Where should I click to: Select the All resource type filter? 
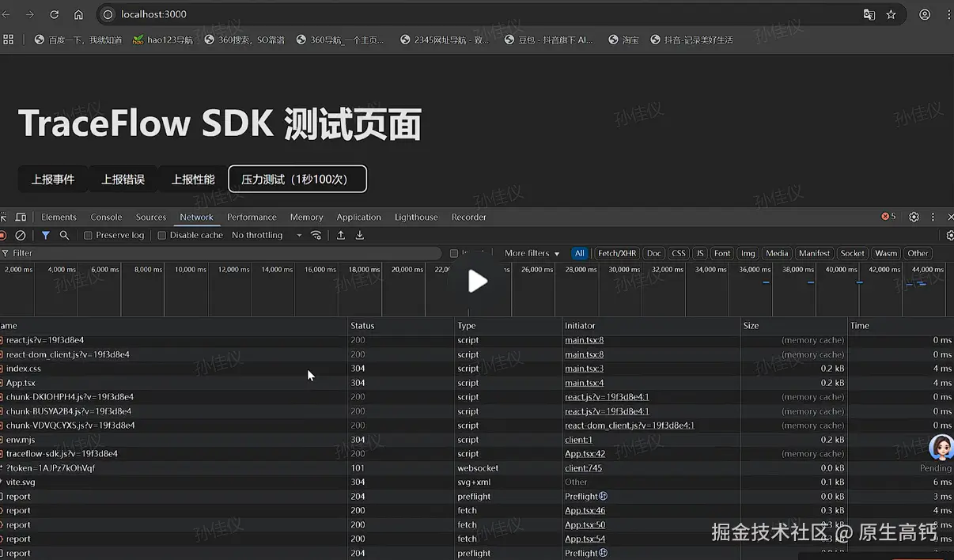pyautogui.click(x=580, y=253)
